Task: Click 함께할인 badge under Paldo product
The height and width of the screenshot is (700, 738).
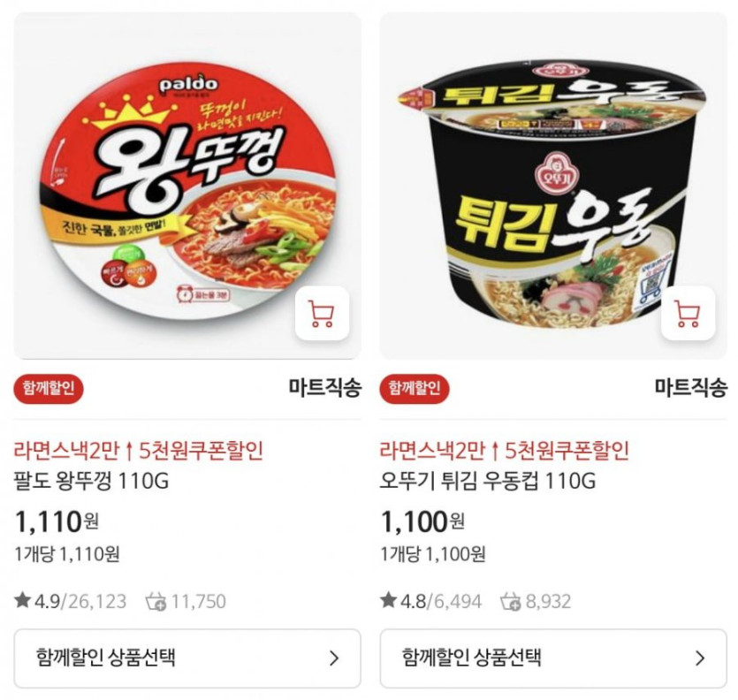Action: click(x=49, y=388)
